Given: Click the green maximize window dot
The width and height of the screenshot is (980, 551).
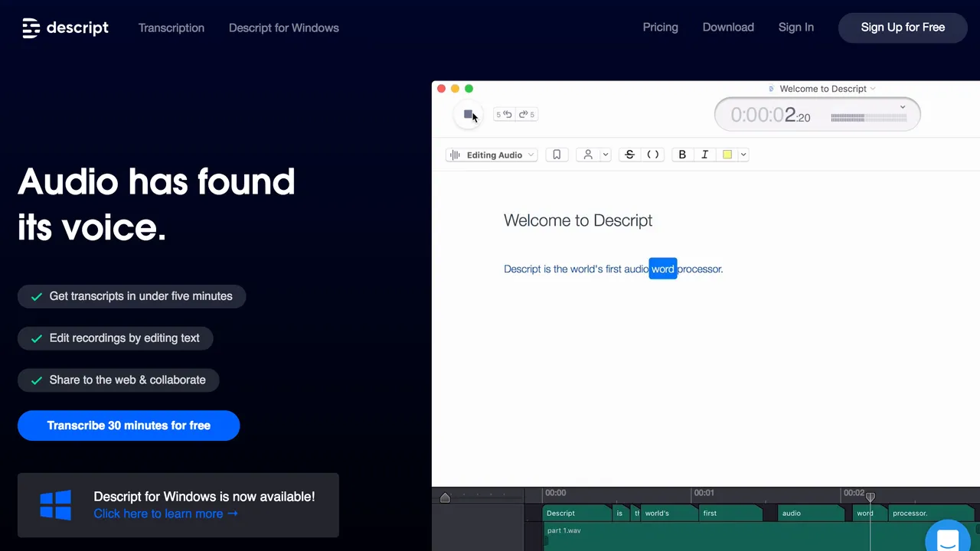Looking at the screenshot, I should [x=469, y=89].
